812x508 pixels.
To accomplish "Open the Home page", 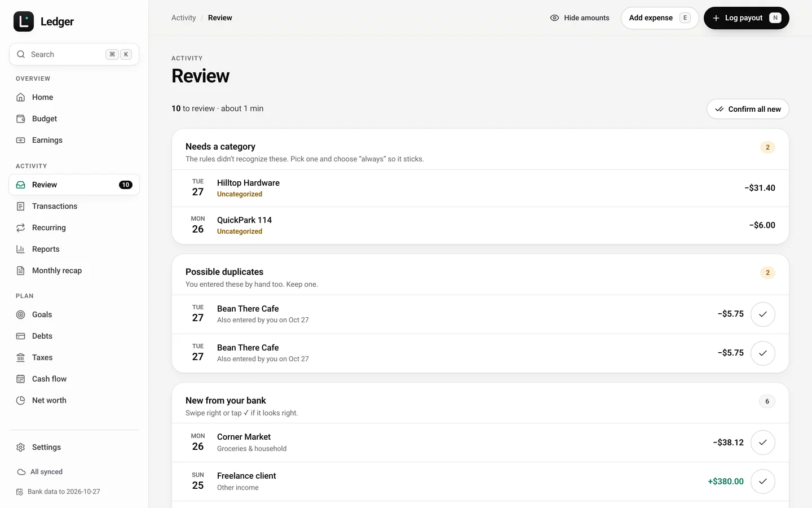I will click(x=74, y=97).
